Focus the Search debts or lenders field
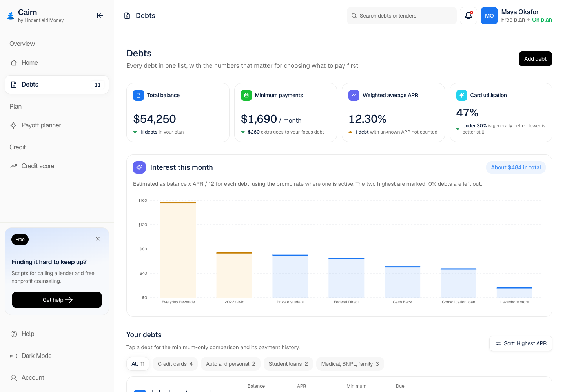Image resolution: width=565 pixels, height=392 pixels. 402,16
